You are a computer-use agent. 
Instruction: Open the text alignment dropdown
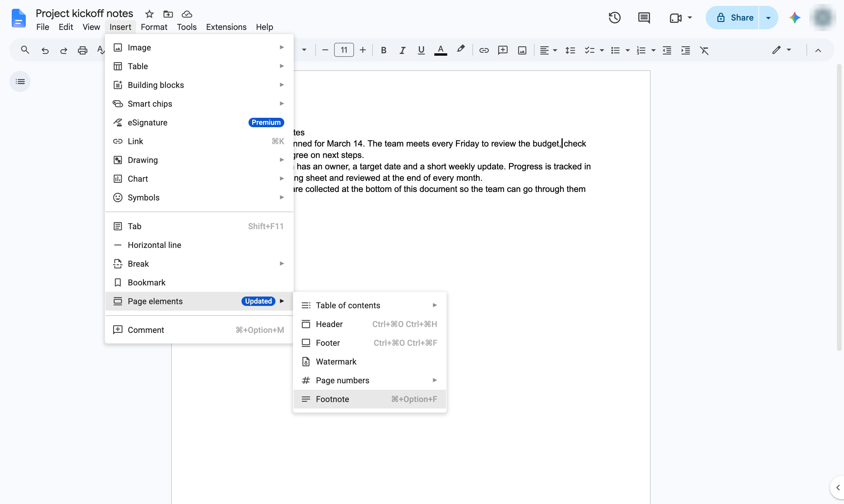(548, 50)
